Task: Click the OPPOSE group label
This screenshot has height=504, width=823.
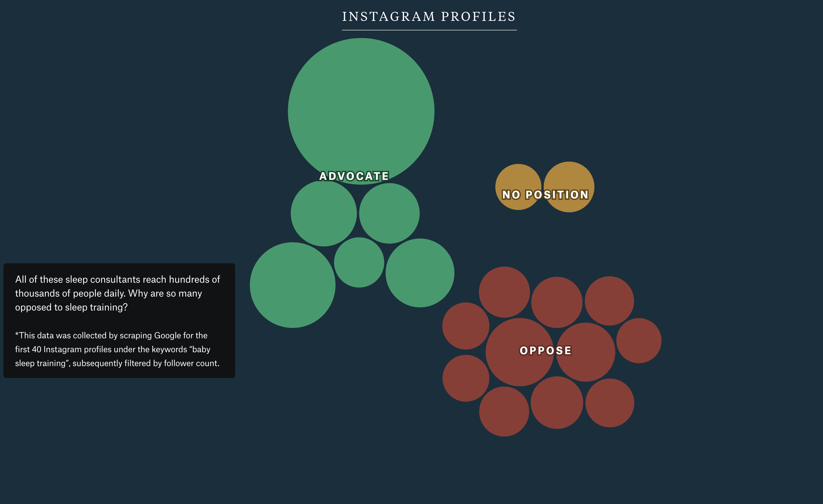Action: (x=546, y=350)
